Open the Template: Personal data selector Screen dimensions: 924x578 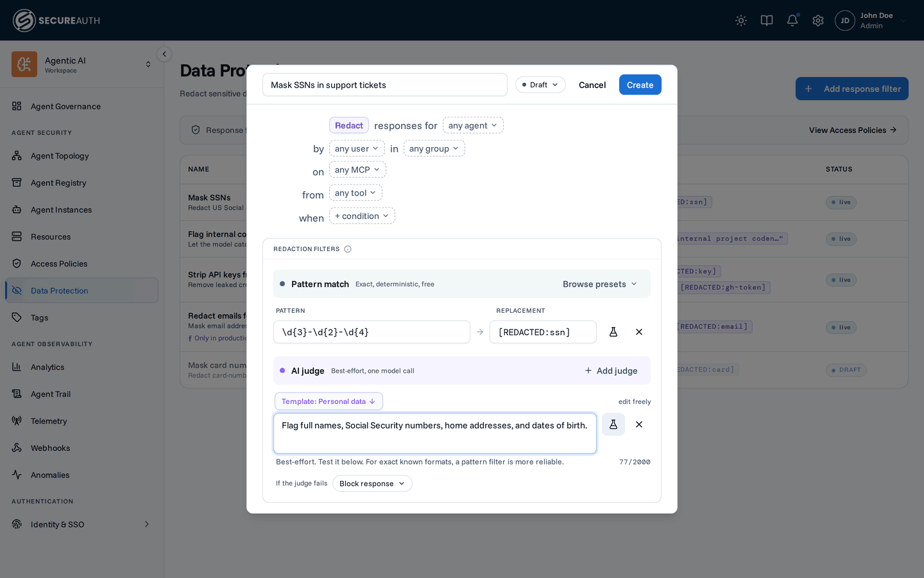[329, 401]
